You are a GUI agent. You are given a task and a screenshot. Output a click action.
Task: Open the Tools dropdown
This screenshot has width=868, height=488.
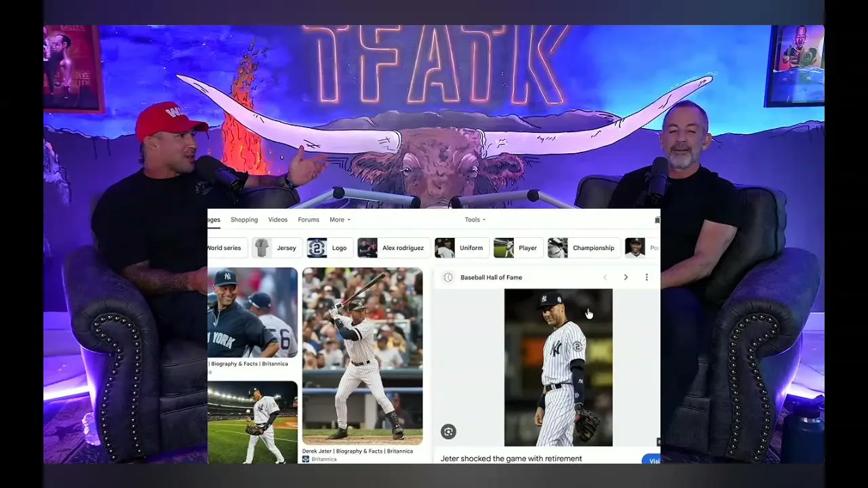475,220
